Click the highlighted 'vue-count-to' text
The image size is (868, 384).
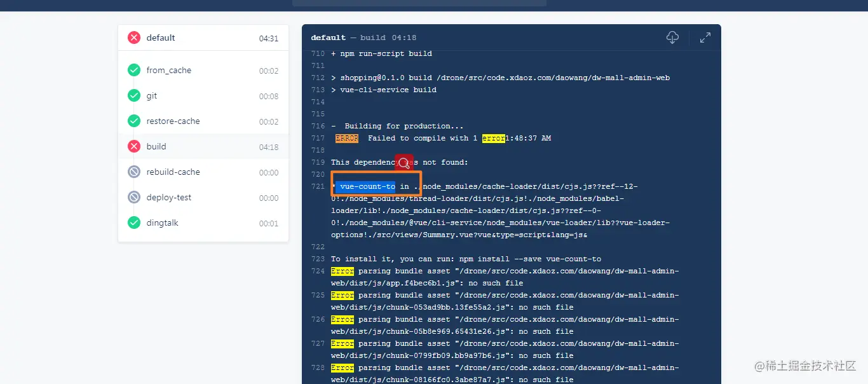(x=368, y=186)
